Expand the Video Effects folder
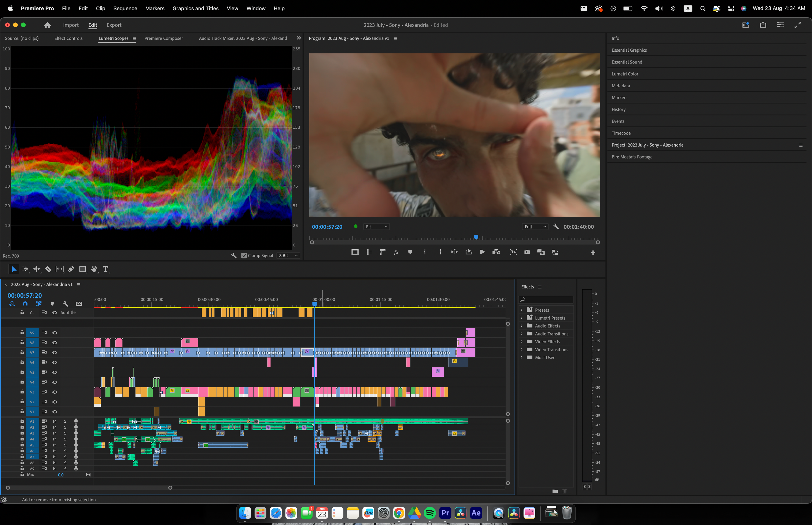 coord(522,342)
